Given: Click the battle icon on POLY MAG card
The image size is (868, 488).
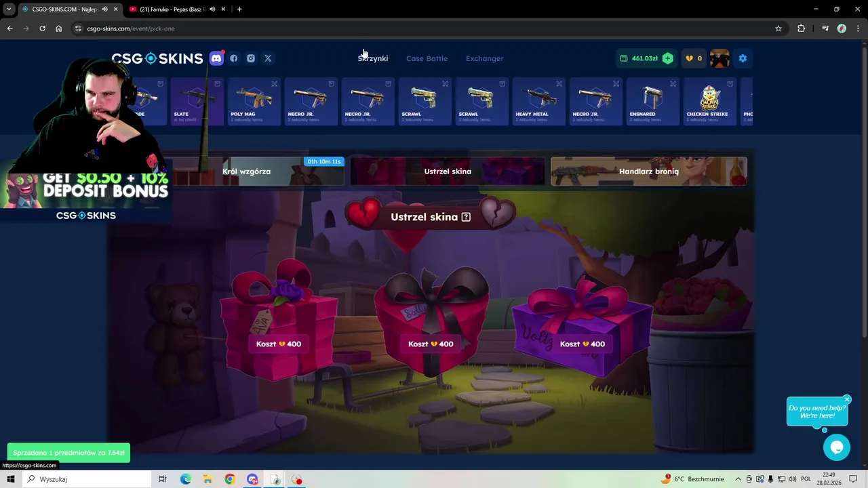Looking at the screenshot, I should [x=275, y=84].
